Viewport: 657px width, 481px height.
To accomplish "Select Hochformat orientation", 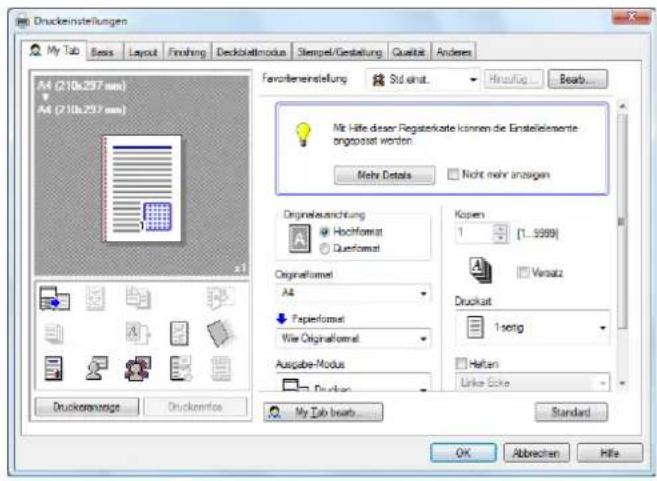I will point(325,232).
